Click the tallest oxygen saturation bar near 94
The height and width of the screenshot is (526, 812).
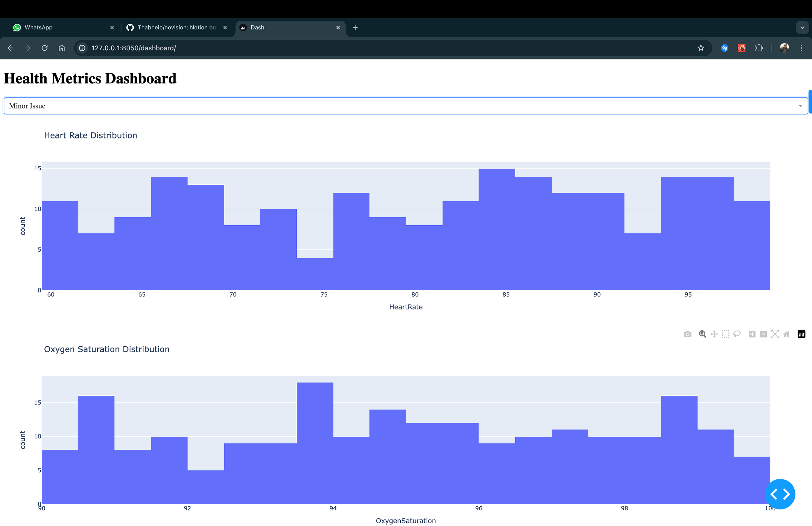[315, 443]
